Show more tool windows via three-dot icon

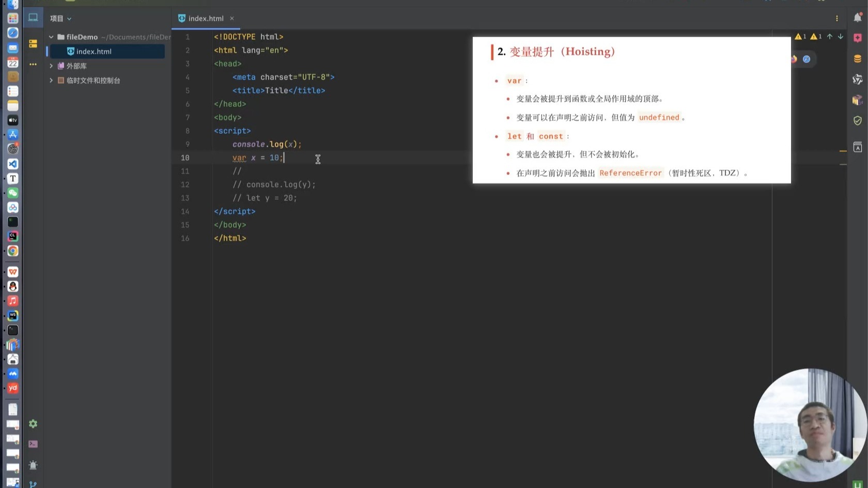(x=33, y=65)
